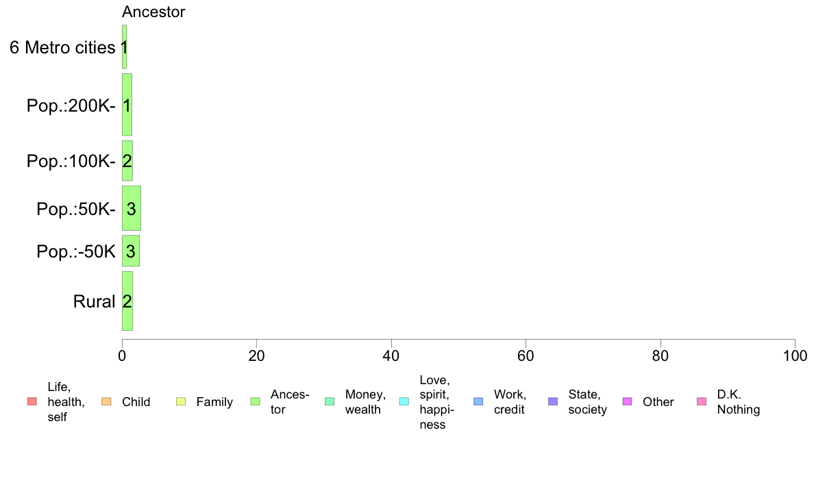814x504 pixels.
Task: Click the D.K. Nothing legend label
Action: 738,402
